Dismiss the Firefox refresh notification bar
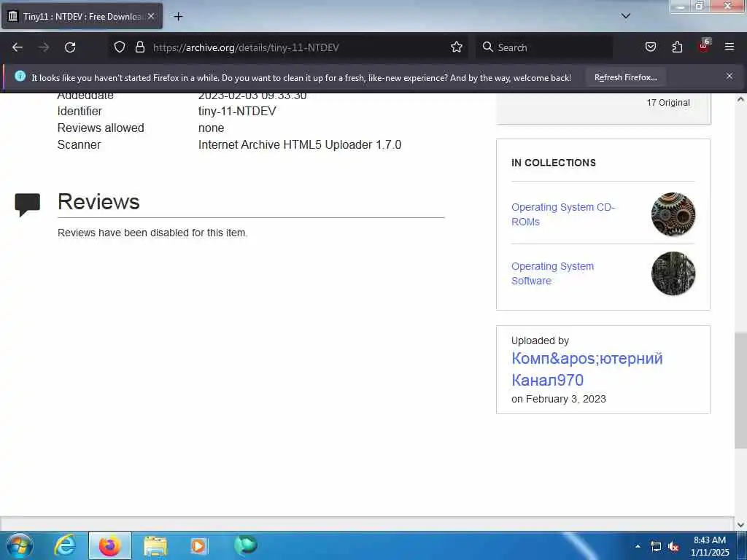The image size is (747, 560). 729,76
